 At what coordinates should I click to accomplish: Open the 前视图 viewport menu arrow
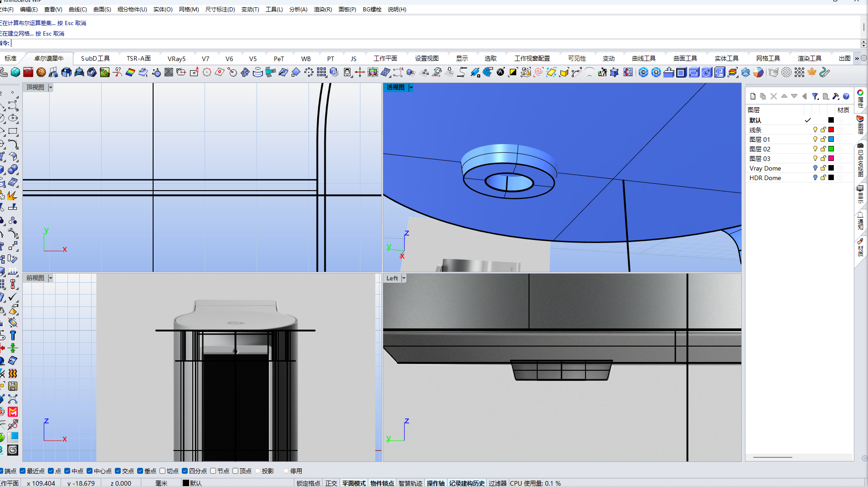(51, 278)
